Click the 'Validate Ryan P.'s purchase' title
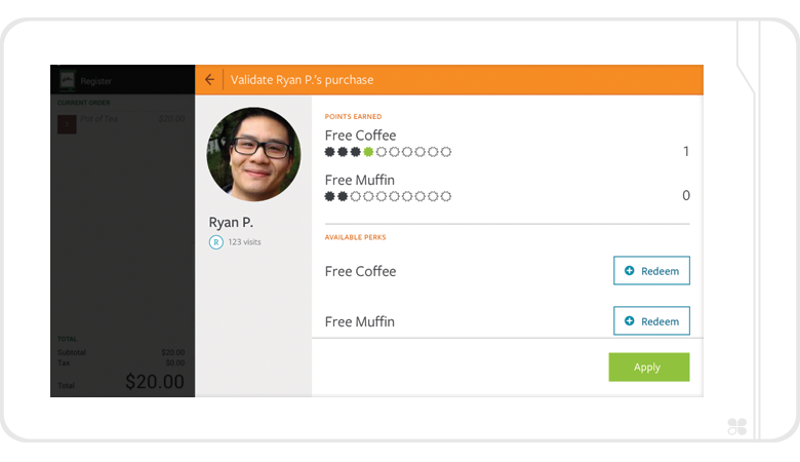 (301, 80)
